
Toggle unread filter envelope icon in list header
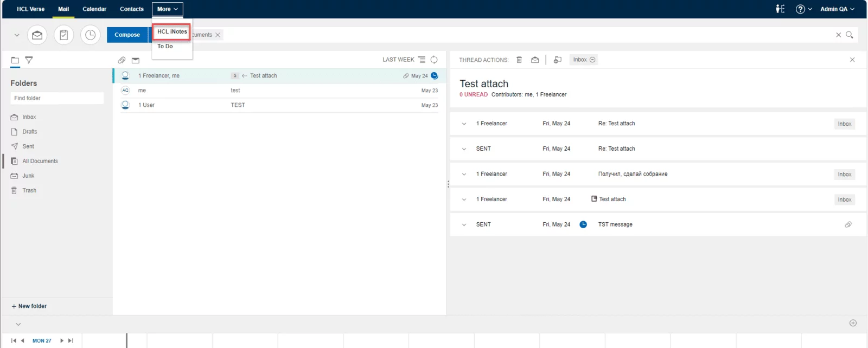pyautogui.click(x=136, y=60)
